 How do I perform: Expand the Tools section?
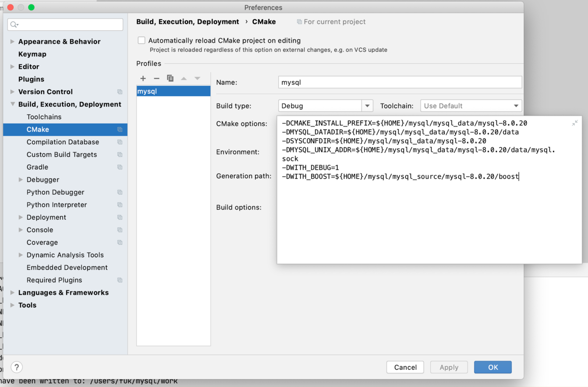pos(12,305)
